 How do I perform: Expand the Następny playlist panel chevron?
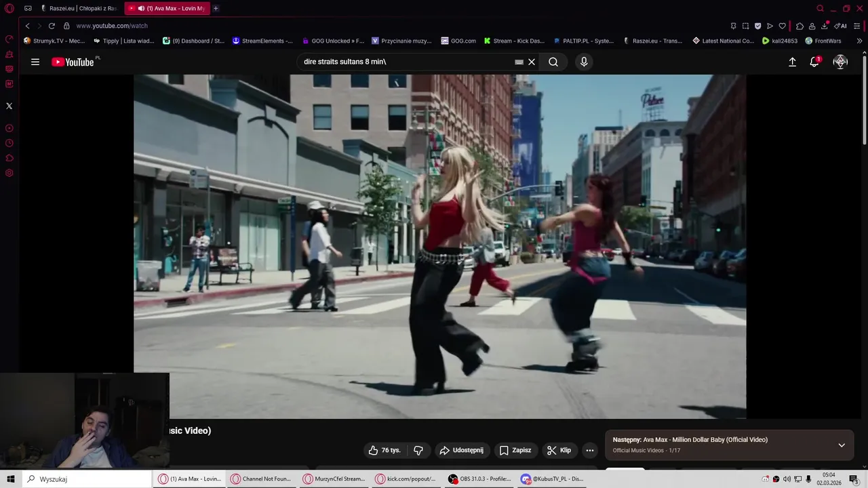pyautogui.click(x=842, y=445)
